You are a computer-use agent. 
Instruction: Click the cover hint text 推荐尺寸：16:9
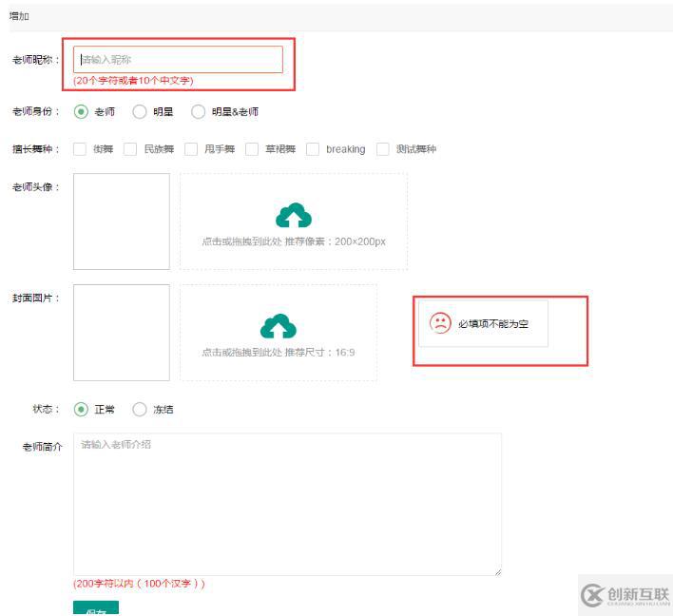point(319,353)
